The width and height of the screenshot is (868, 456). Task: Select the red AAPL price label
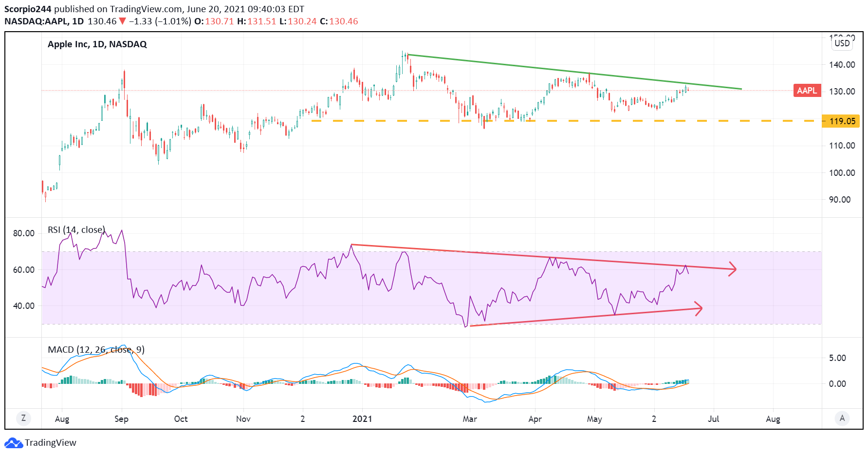point(807,91)
